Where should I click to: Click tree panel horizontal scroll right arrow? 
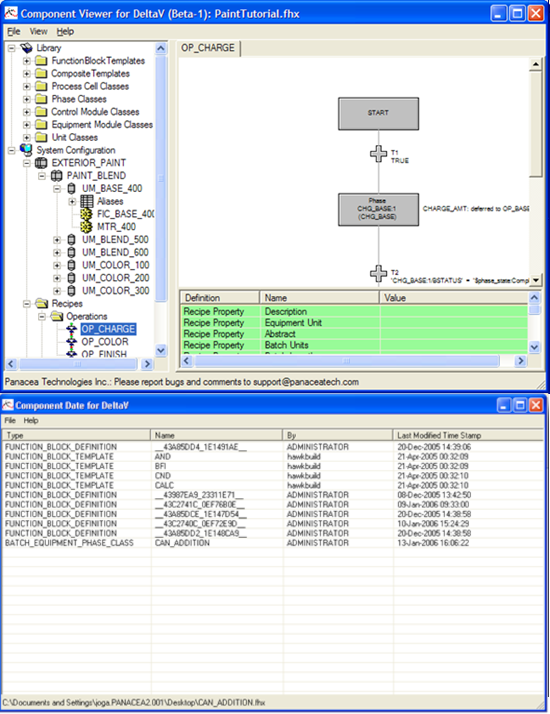(147, 364)
